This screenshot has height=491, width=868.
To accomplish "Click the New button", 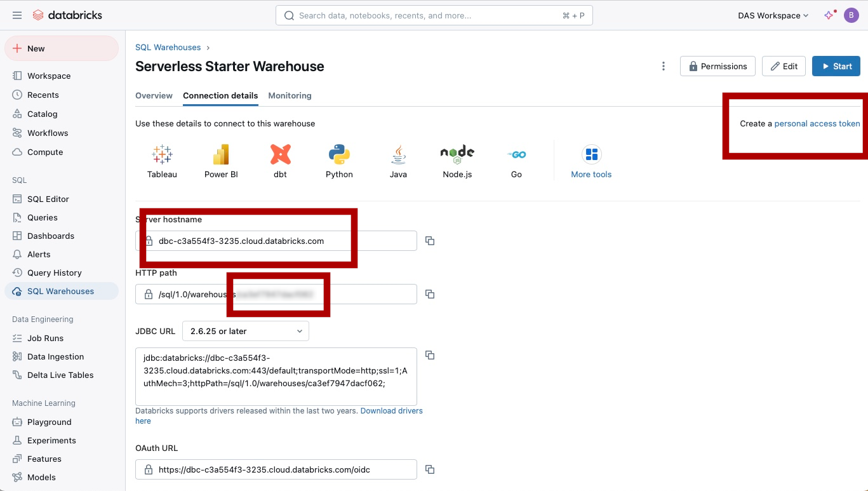I will pyautogui.click(x=62, y=48).
